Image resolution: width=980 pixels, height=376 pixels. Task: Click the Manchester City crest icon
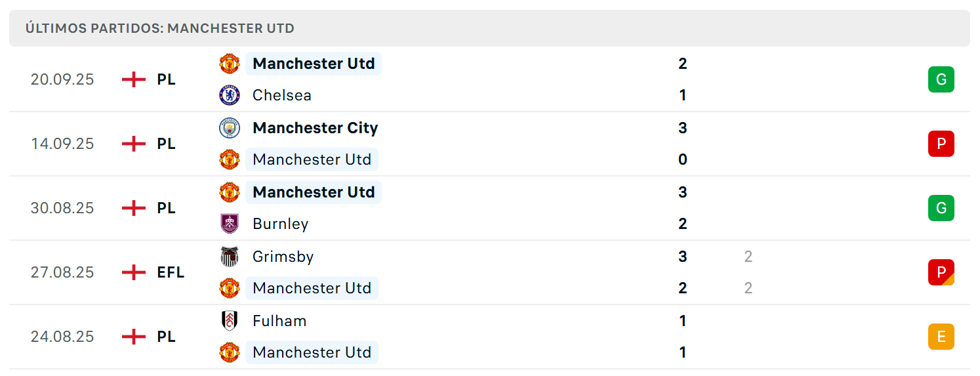230,128
